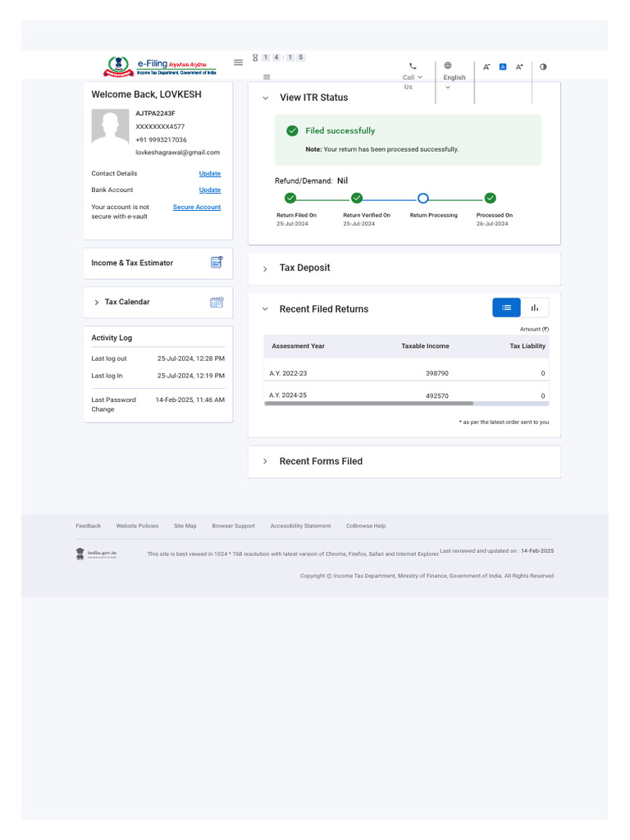Open the English language dropdown

[x=454, y=82]
